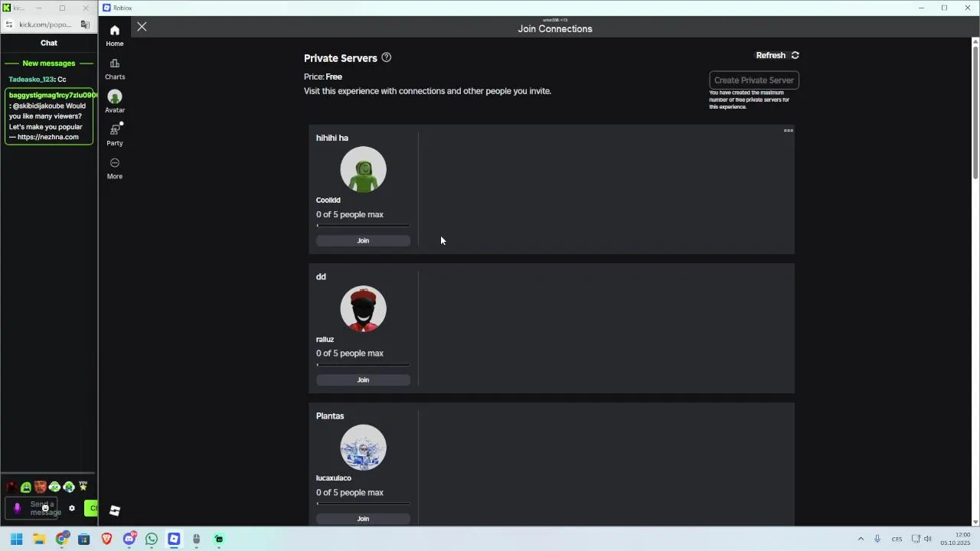Join the Plantas private server
Viewport: 980px width, 551px height.
(363, 519)
